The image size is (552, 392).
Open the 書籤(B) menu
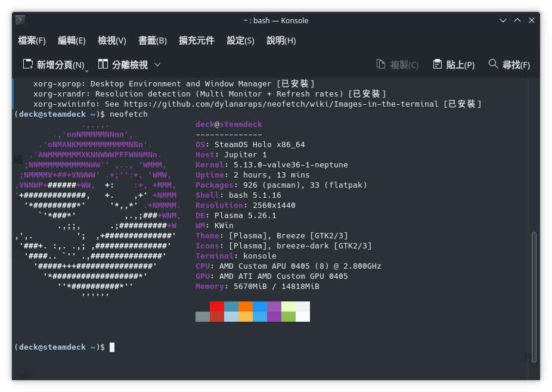coord(153,41)
